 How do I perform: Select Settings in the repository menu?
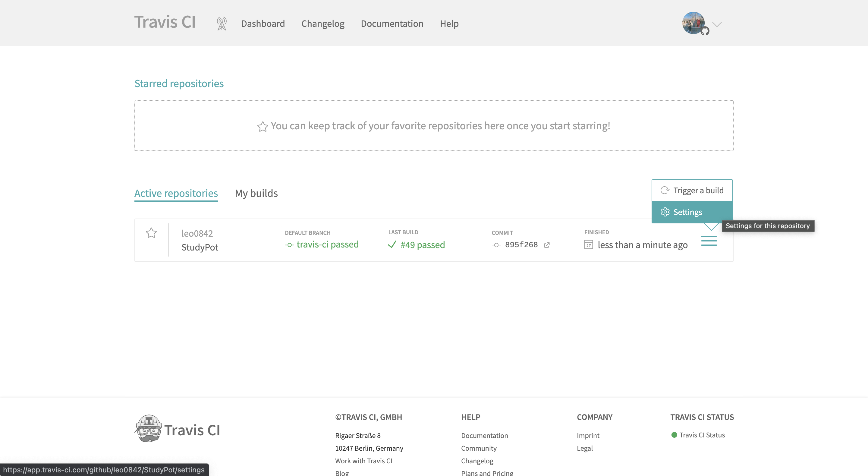tap(692, 212)
